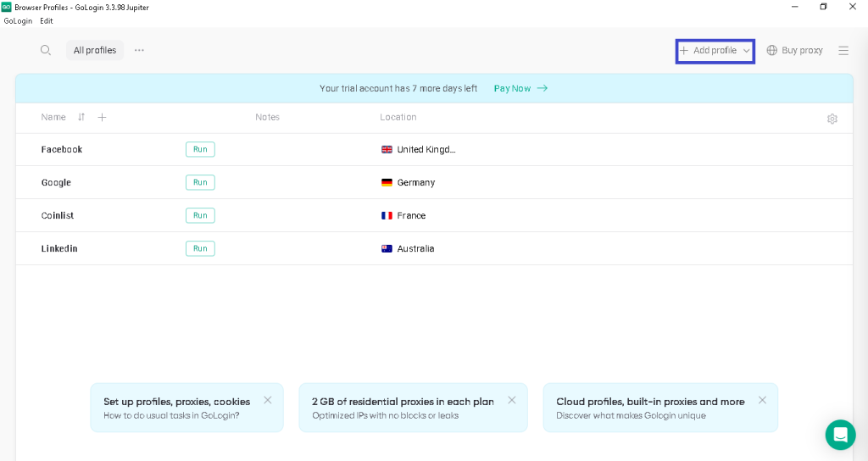Open the search magnifier icon
This screenshot has width=868, height=461.
[x=46, y=50]
